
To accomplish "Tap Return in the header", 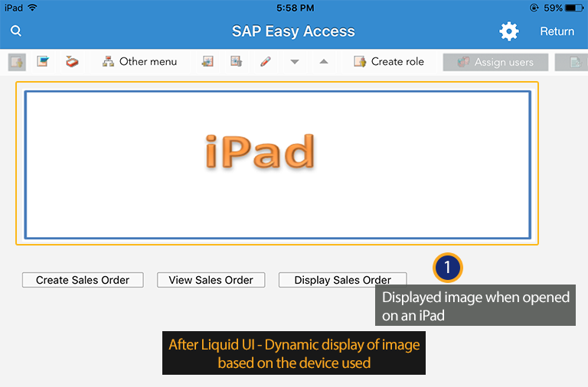I will [x=557, y=31].
